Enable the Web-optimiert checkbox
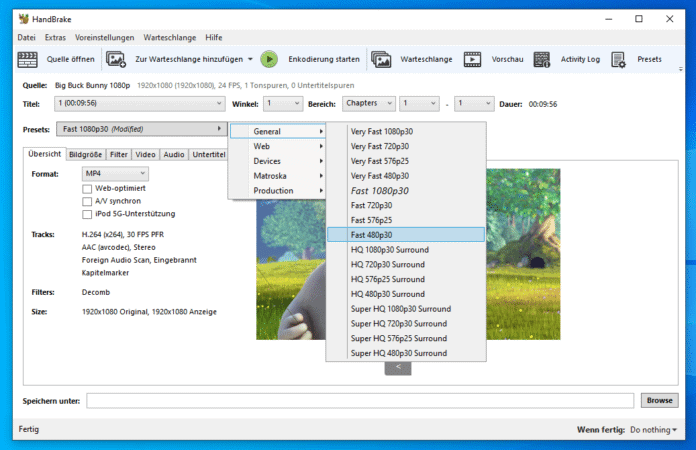Screen dimensions: 696x450 tap(87, 189)
